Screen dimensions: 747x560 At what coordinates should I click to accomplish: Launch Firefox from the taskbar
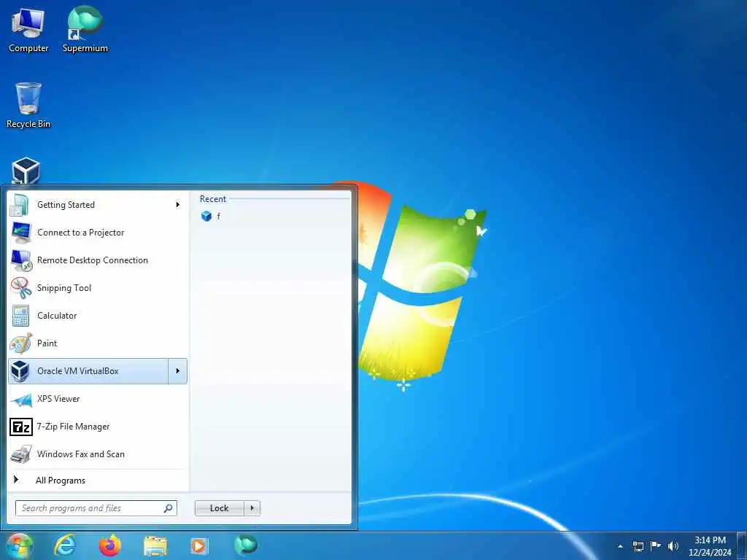(110, 545)
